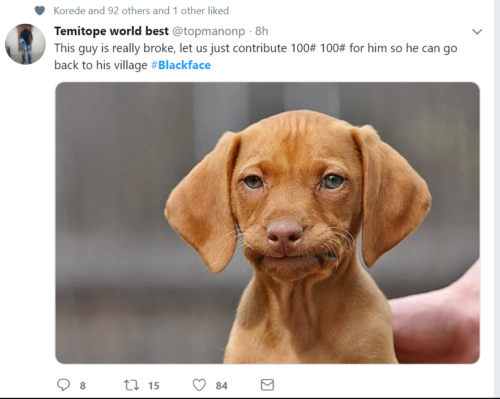Open the @topmanonp handle

[209, 31]
